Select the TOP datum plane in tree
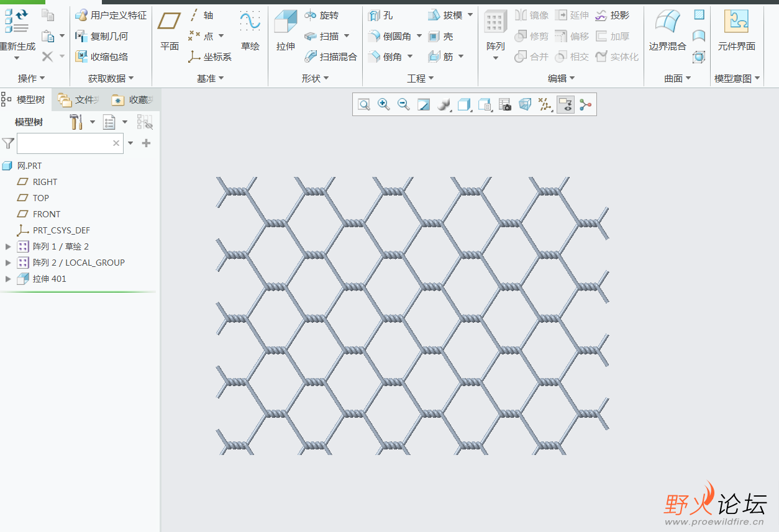Screen dimensions: 779x532 tap(33, 198)
